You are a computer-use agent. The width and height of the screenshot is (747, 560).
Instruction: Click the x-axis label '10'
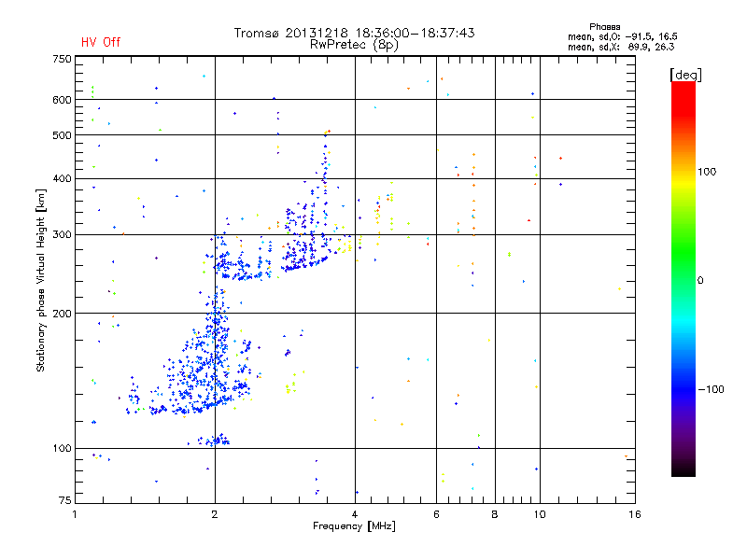(x=540, y=514)
